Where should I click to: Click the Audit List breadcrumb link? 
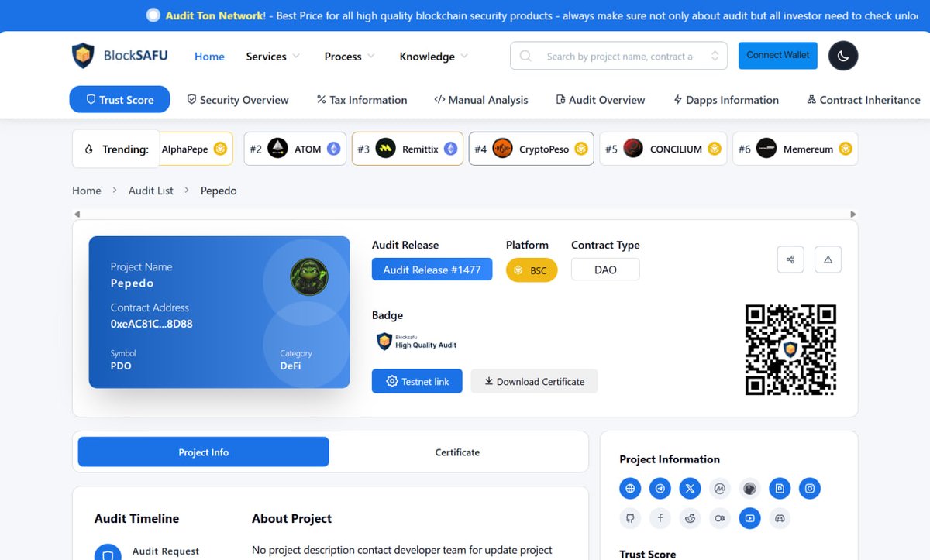[x=151, y=191]
